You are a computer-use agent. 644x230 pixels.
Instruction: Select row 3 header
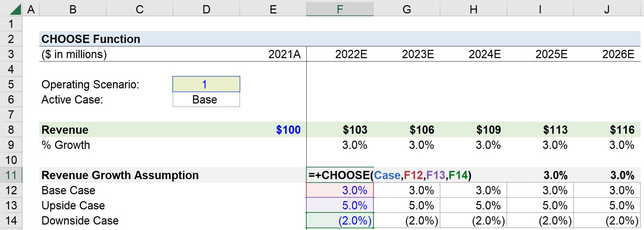click(11, 54)
